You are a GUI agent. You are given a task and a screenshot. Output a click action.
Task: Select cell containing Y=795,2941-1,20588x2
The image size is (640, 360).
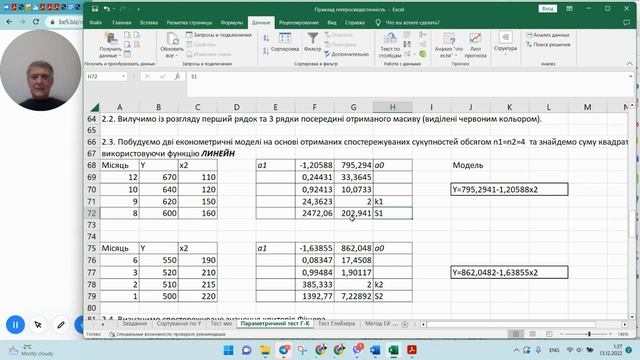tap(509, 189)
